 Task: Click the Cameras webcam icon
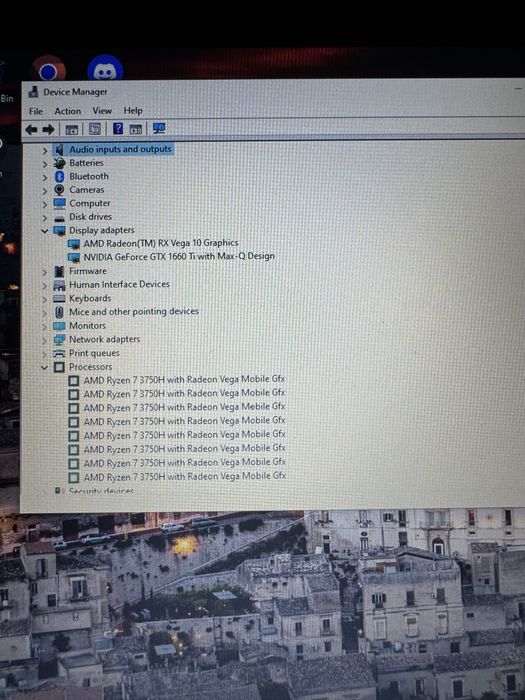pos(59,190)
